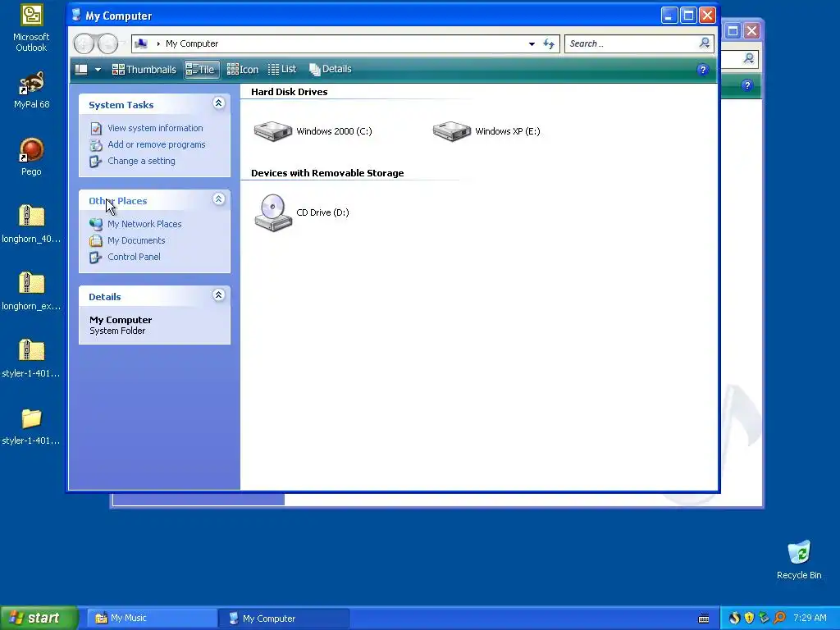Screen dimensions: 840x630
Task: Click the Control Panel sidebar icon
Action: click(96, 257)
